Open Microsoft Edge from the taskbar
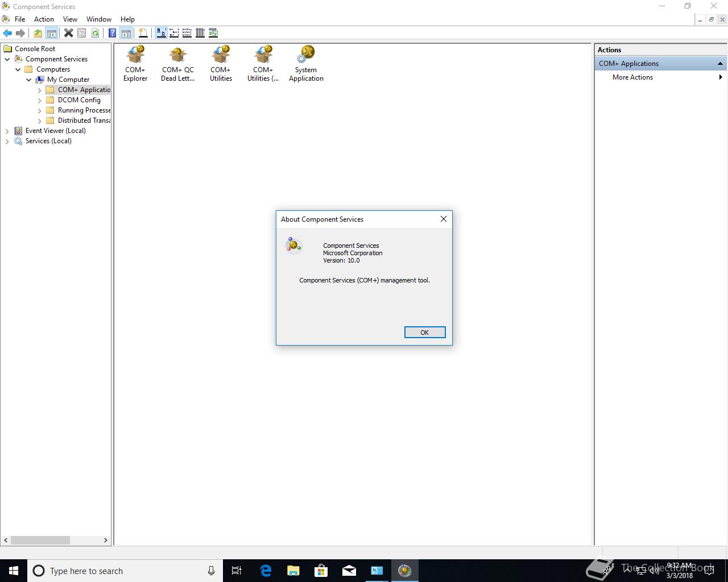This screenshot has height=582, width=728. point(266,571)
